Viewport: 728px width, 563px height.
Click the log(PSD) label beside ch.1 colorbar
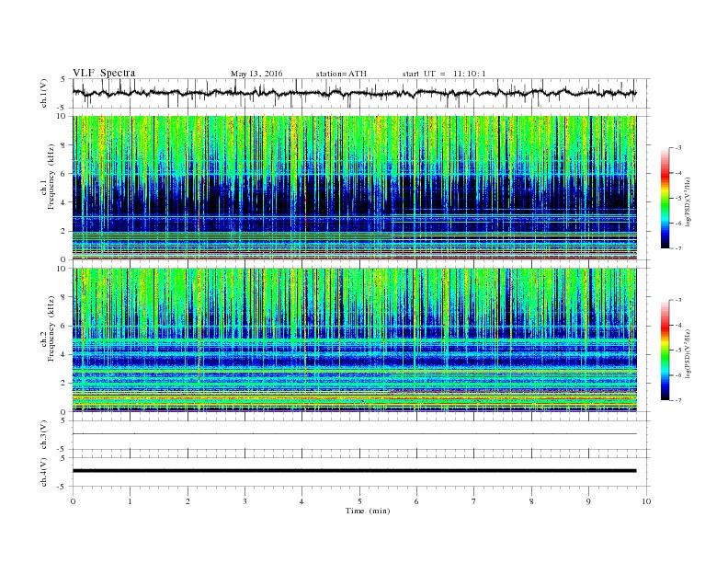pos(688,201)
